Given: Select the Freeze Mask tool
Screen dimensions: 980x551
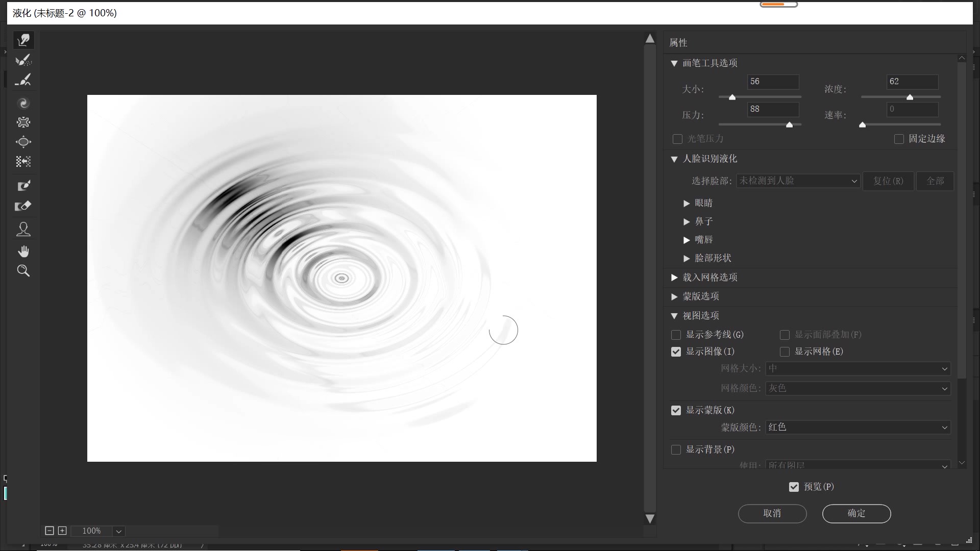Looking at the screenshot, I should [23, 186].
